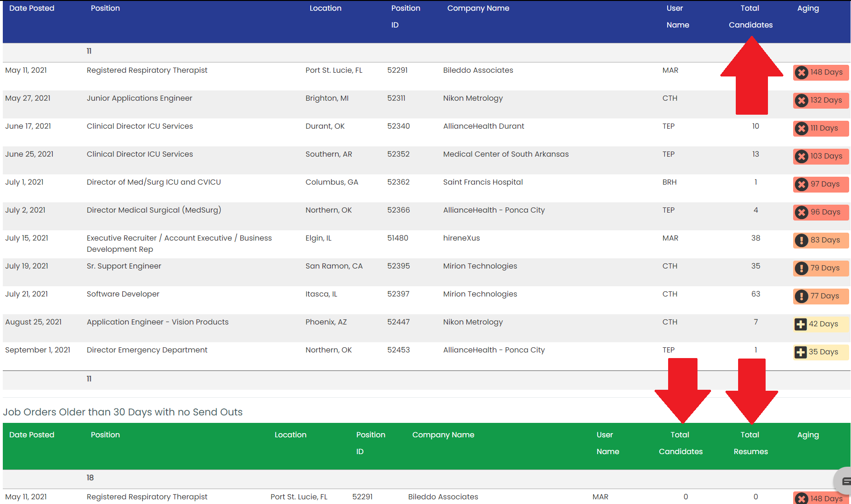Sort blue table by Location column
851x504 pixels.
pyautogui.click(x=326, y=8)
